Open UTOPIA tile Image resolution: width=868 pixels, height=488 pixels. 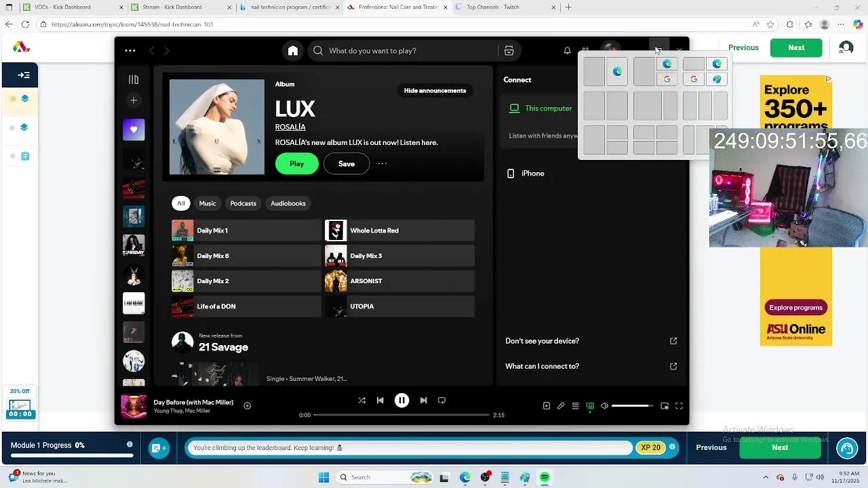[399, 306]
